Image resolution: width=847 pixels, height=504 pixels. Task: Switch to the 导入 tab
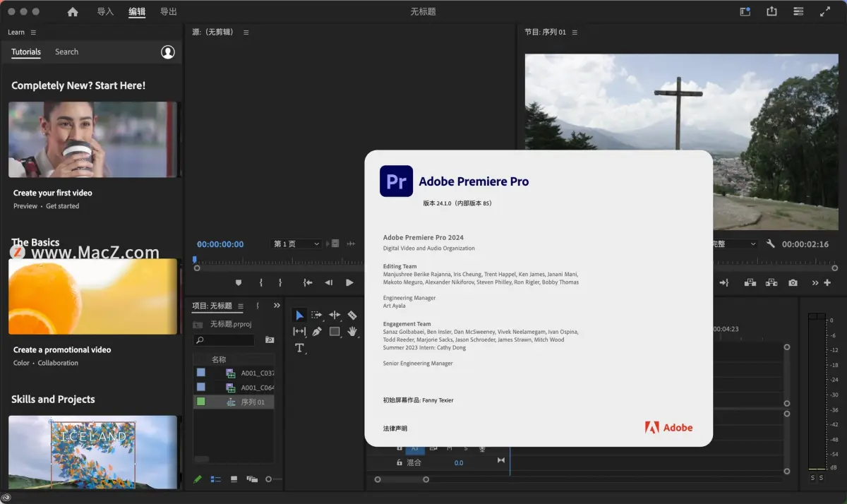pos(105,11)
